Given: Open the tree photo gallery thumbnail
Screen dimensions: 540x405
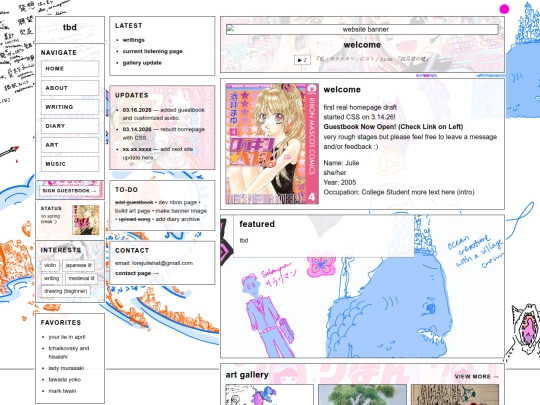Looking at the screenshot, I should [362, 395].
